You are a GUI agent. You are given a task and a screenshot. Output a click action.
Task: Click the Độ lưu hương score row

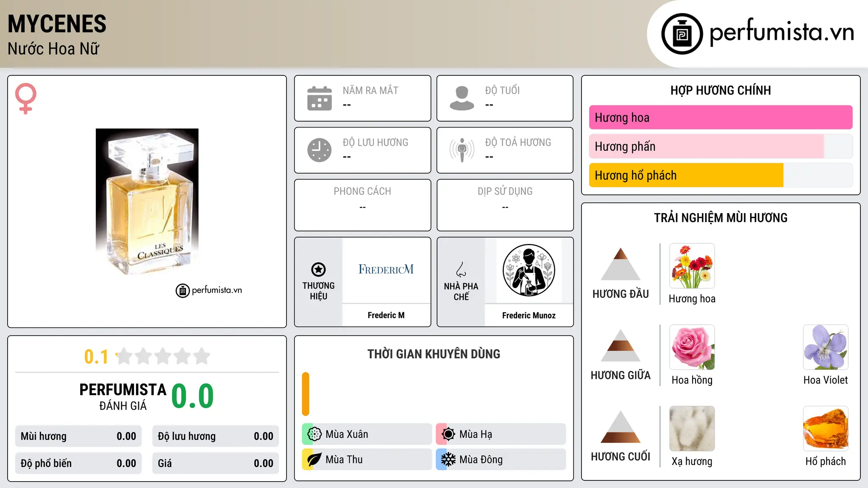(x=215, y=436)
